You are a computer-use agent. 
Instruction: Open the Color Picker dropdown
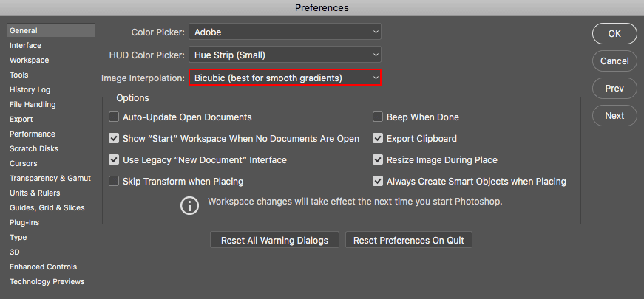285,32
